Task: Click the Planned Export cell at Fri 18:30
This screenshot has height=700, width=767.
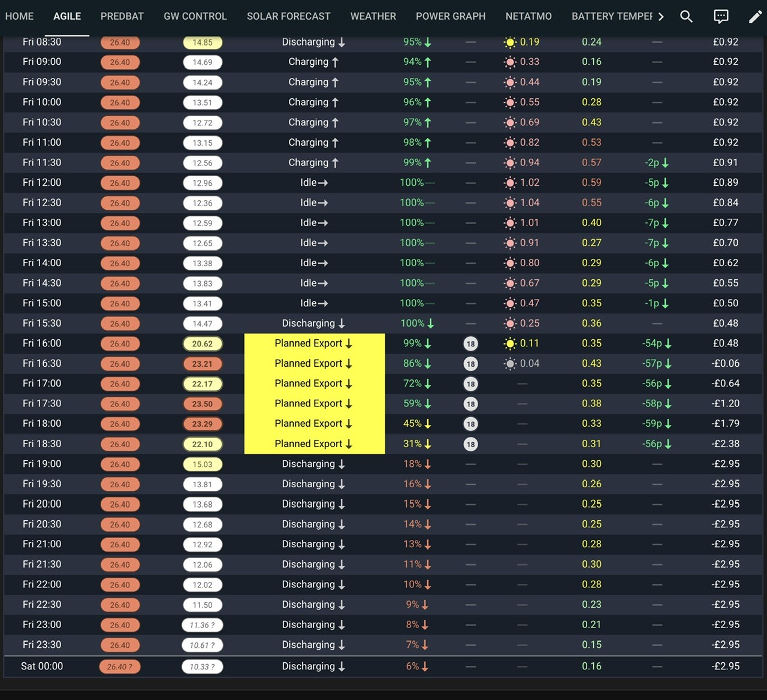Action: pyautogui.click(x=315, y=444)
